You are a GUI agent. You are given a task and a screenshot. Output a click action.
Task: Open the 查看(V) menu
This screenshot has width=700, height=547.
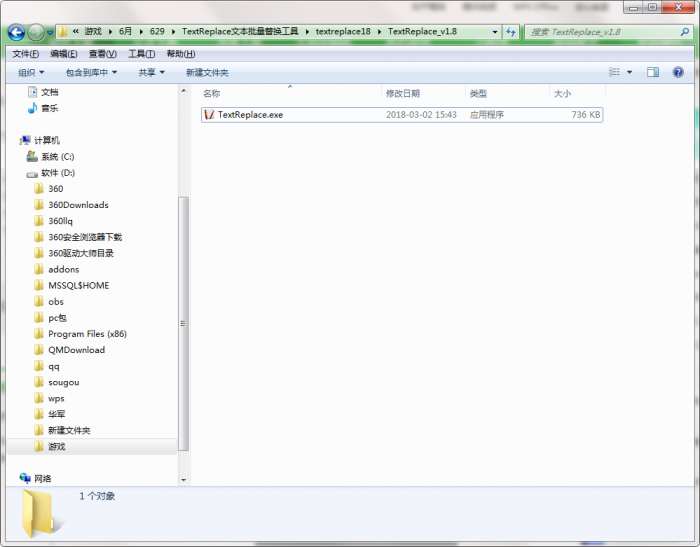[x=103, y=54]
